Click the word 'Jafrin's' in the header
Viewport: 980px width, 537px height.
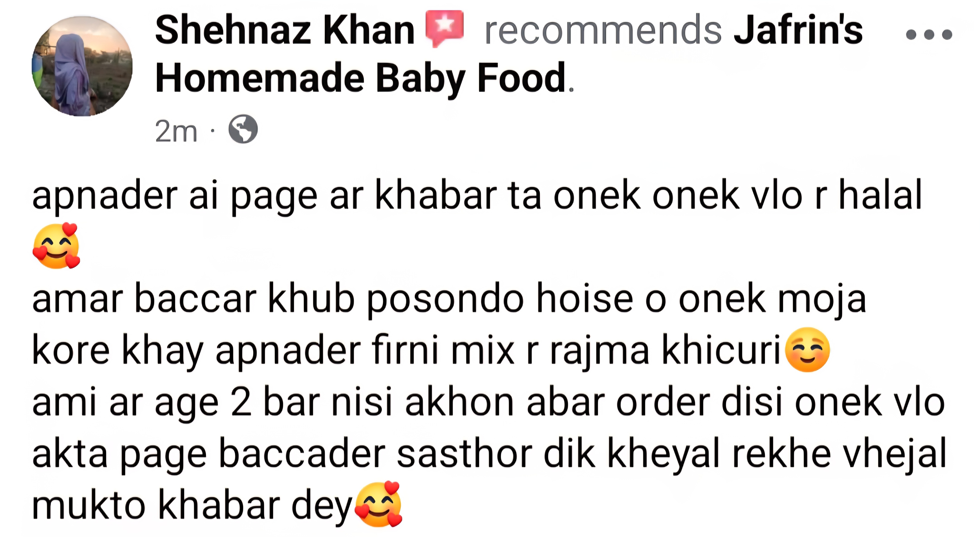798,30
